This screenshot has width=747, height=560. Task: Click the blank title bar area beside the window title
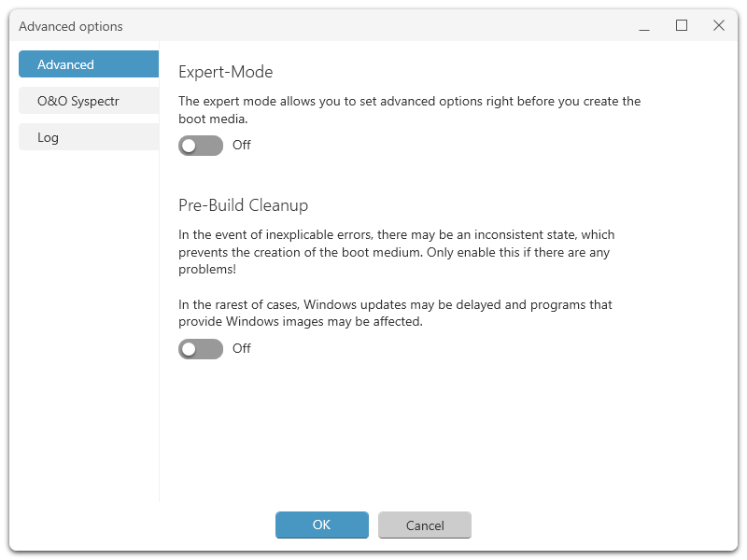click(373, 26)
